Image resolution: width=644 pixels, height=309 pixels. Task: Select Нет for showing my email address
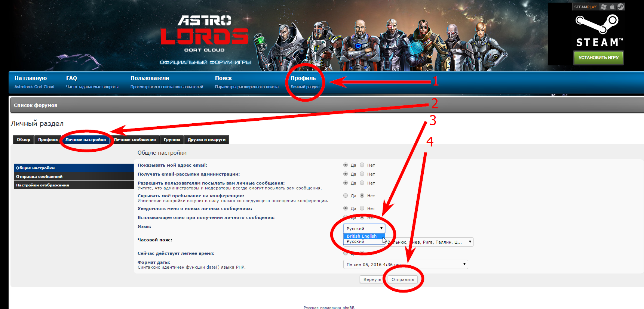click(362, 165)
